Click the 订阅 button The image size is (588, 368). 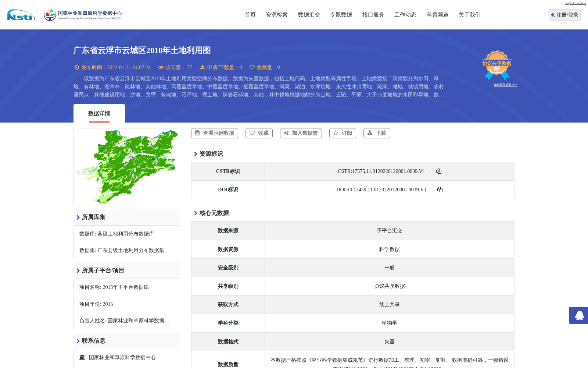343,133
